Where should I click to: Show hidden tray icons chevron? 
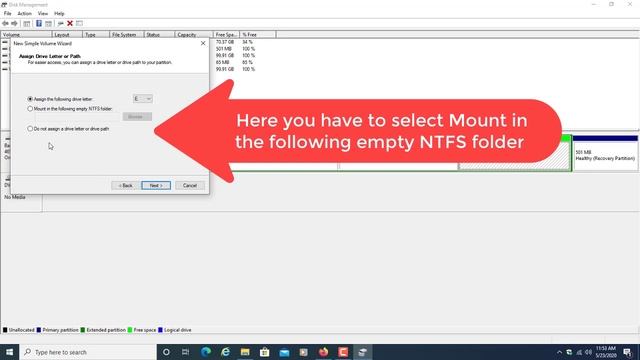559,352
